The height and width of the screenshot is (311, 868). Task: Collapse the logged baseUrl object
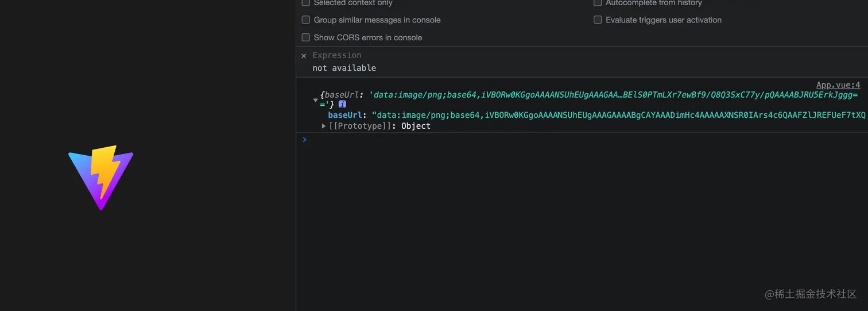[x=315, y=100]
